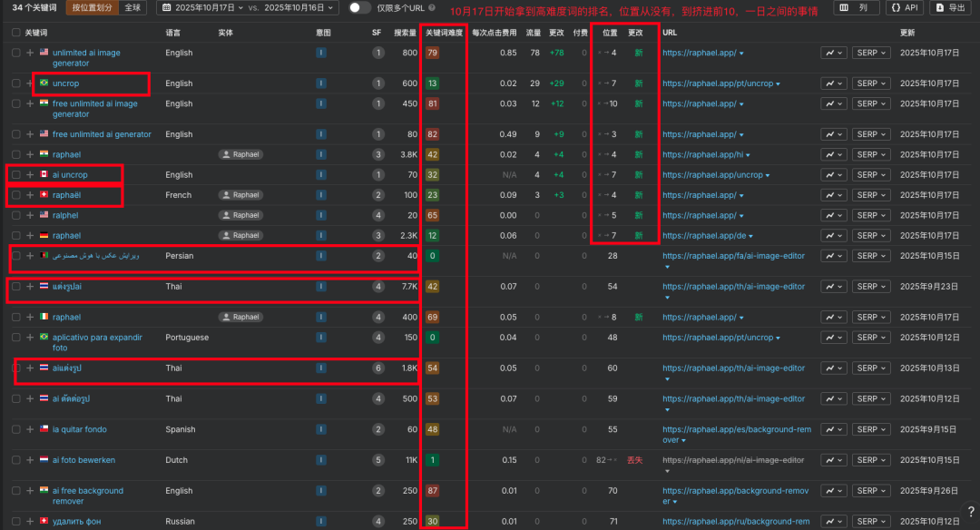Click the Raphael entity tag in 'ralphel' row

click(240, 215)
